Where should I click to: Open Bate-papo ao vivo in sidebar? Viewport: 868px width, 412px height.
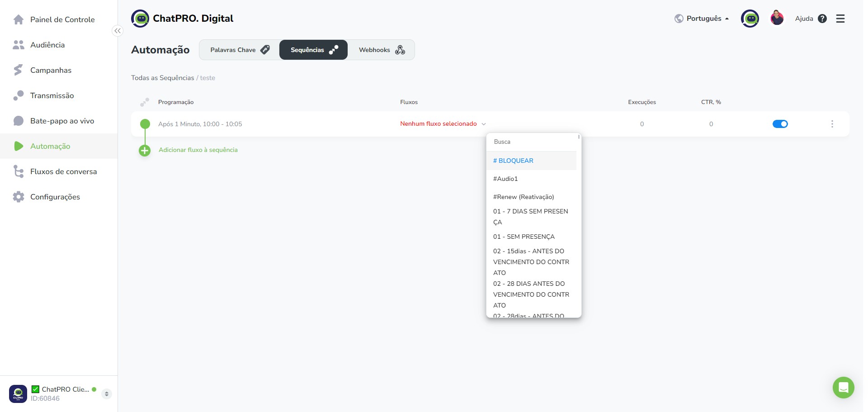pyautogui.click(x=59, y=121)
